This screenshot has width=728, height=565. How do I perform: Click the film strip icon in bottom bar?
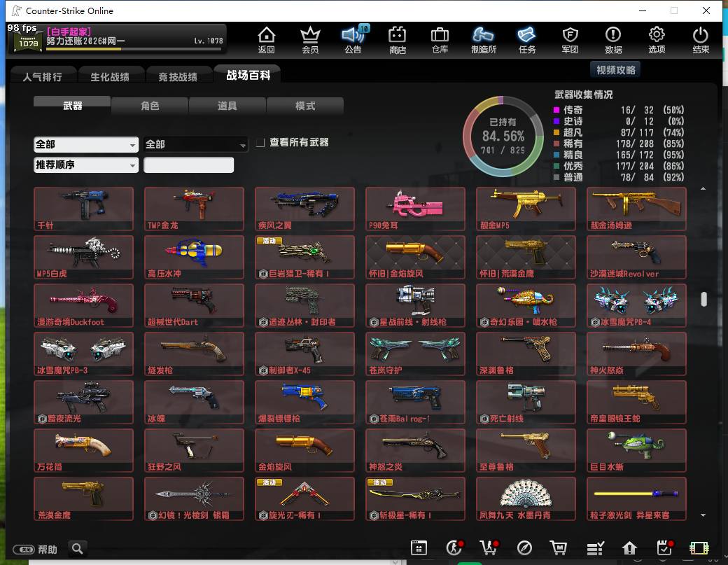(699, 547)
